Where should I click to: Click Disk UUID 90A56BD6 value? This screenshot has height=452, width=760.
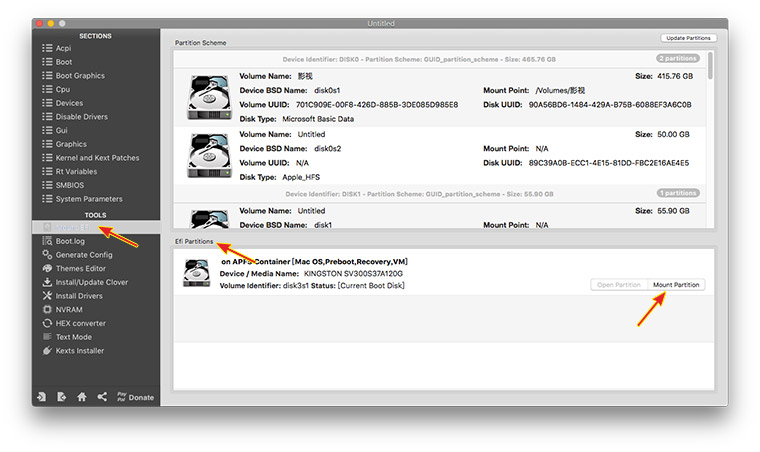610,105
